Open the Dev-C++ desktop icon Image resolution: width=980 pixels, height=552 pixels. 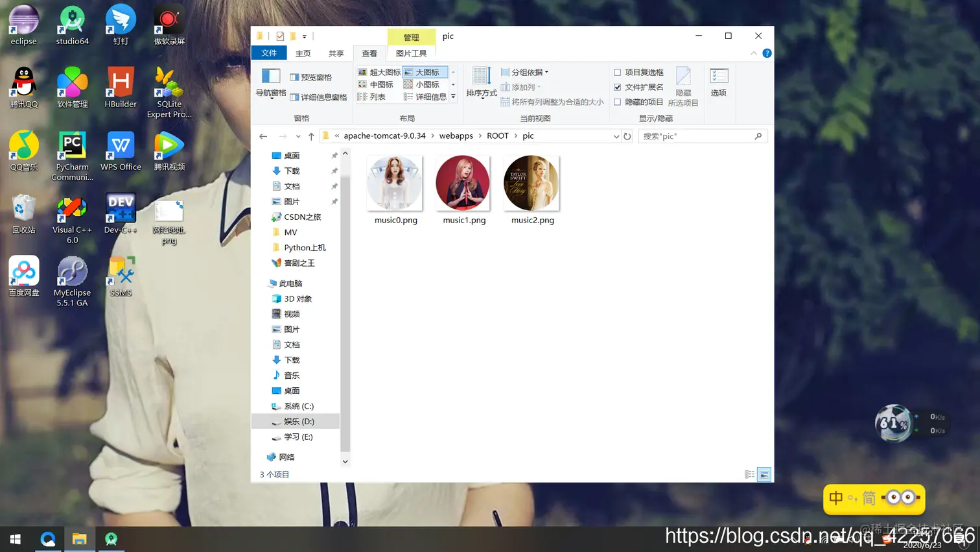point(121,213)
